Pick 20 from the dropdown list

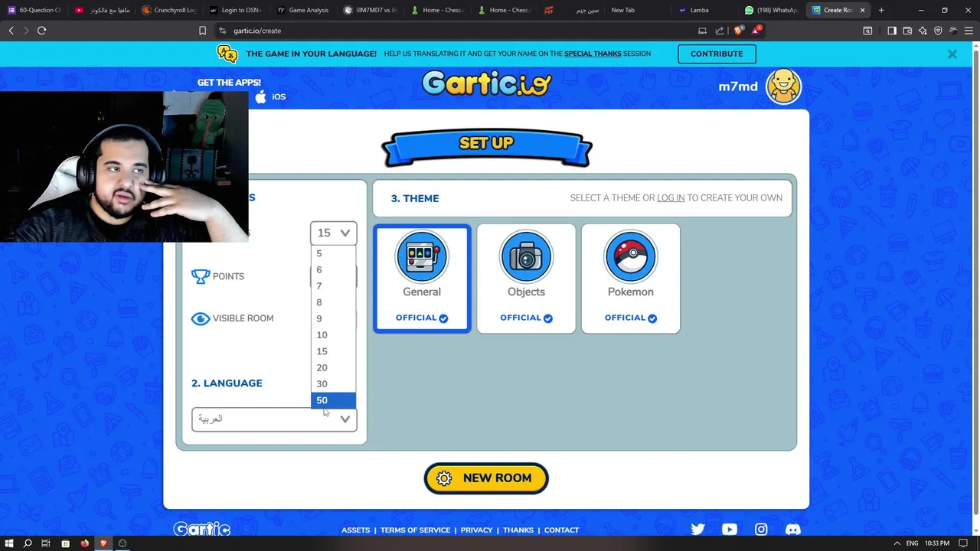(333, 367)
